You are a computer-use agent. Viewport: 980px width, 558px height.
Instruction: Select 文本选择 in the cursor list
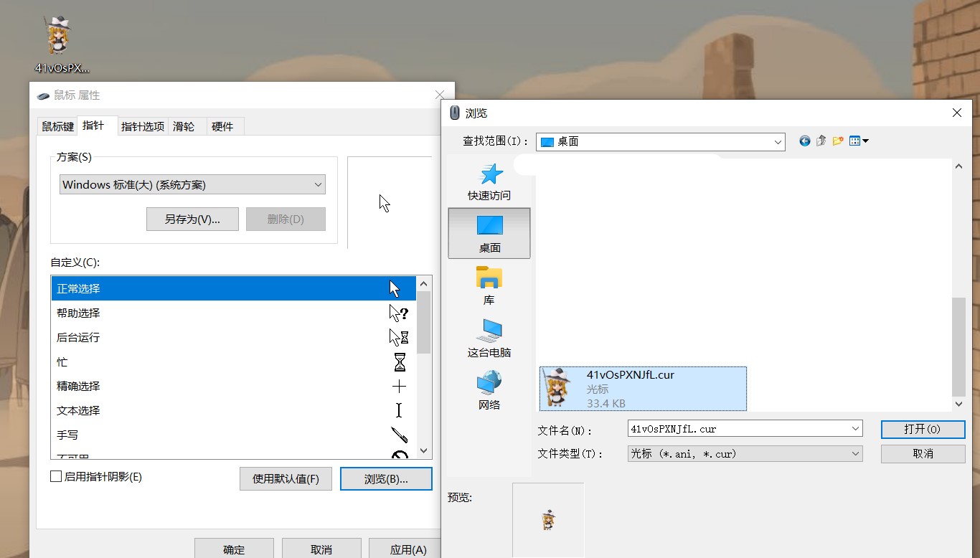79,410
